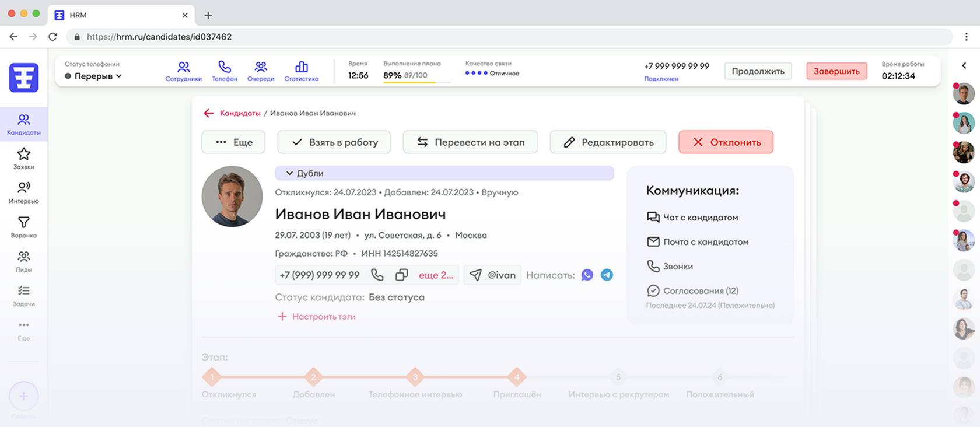The height and width of the screenshot is (427, 980).
Task: Open Согласования (12)
Action: click(x=692, y=291)
